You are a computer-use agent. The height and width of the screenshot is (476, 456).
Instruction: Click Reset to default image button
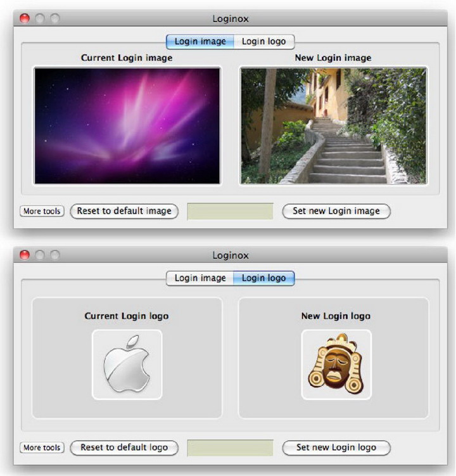click(124, 211)
